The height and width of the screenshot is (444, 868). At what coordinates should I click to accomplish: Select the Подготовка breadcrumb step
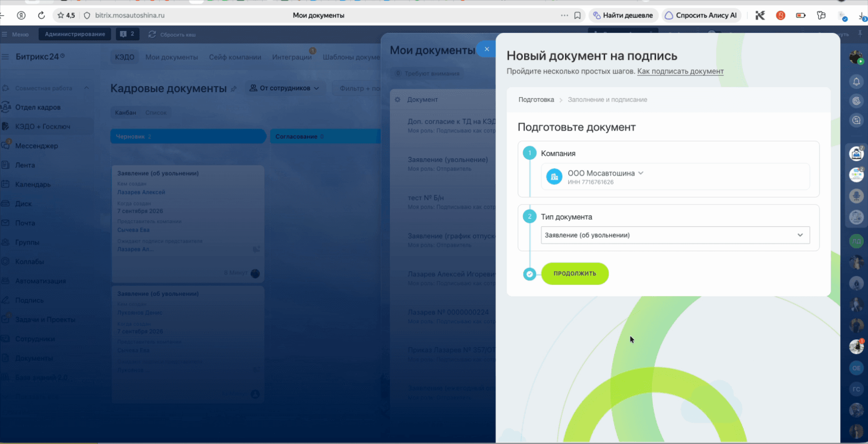tap(536, 100)
